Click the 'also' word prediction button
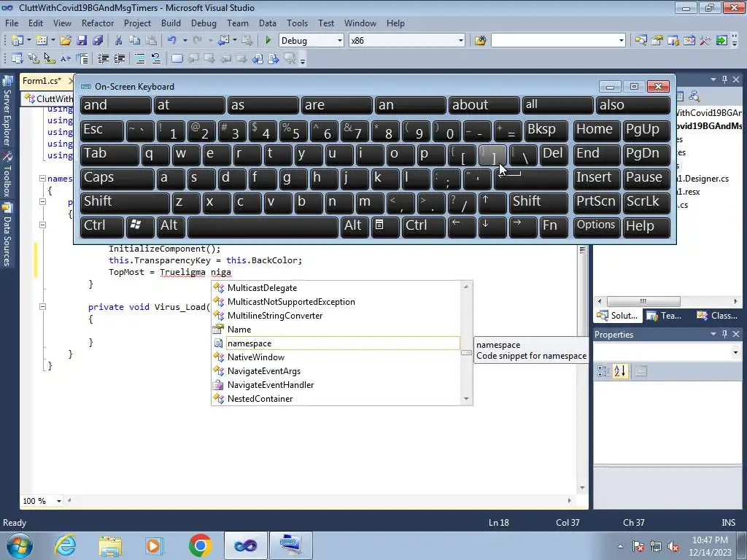 632,105
